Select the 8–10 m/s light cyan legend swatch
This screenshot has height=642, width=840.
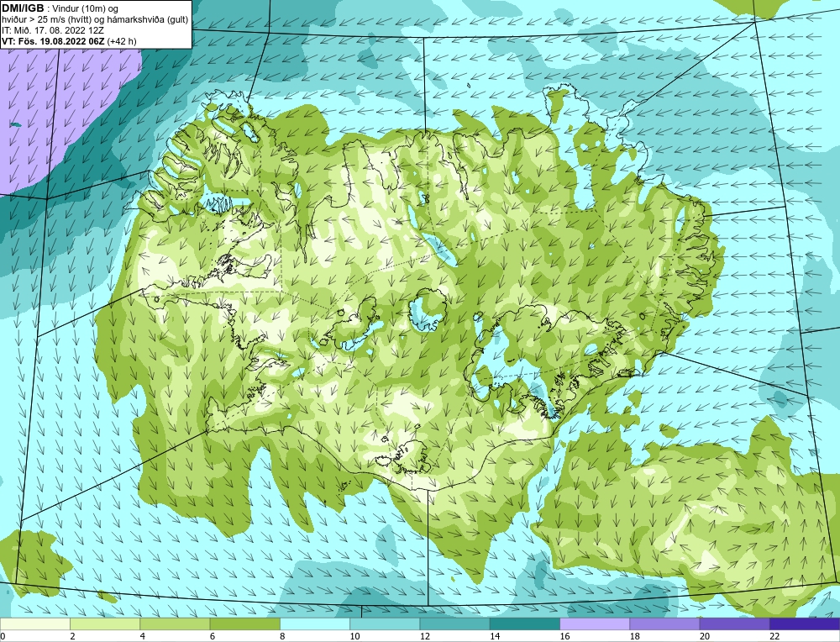[315, 624]
